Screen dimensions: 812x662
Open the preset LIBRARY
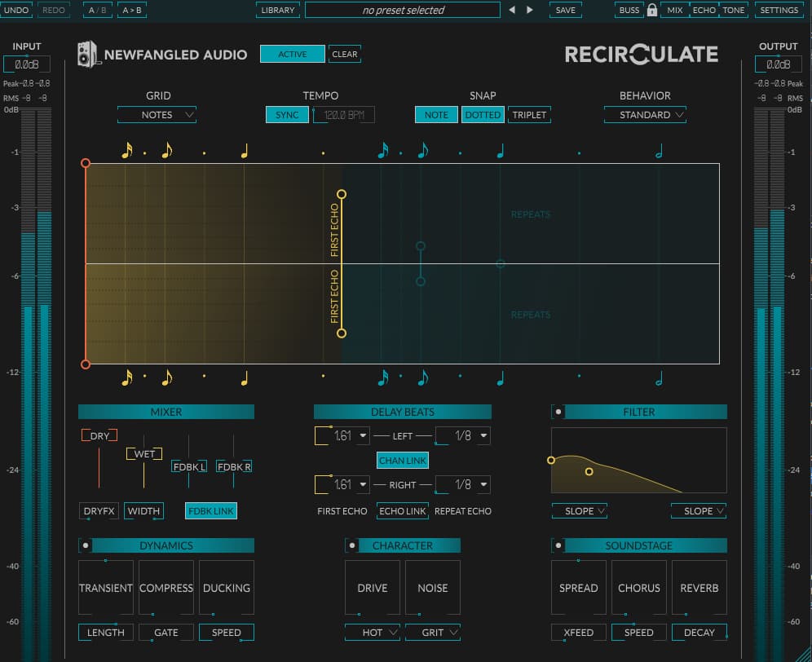pos(277,10)
